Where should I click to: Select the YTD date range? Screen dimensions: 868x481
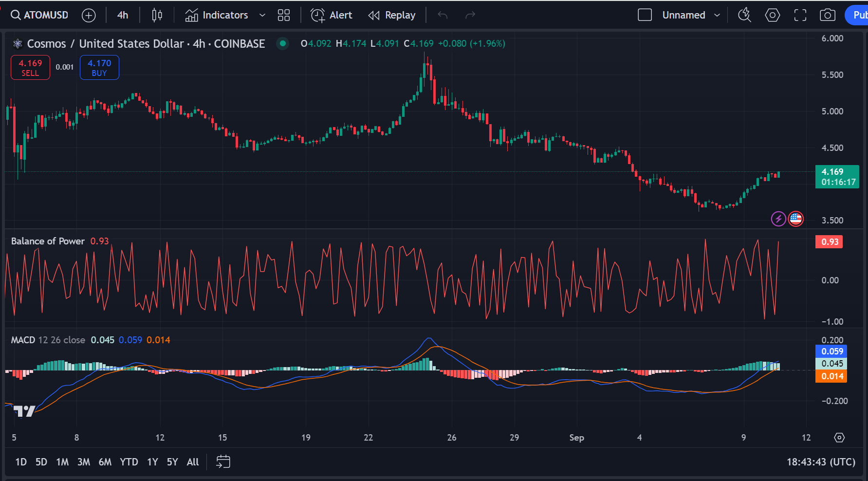(129, 462)
